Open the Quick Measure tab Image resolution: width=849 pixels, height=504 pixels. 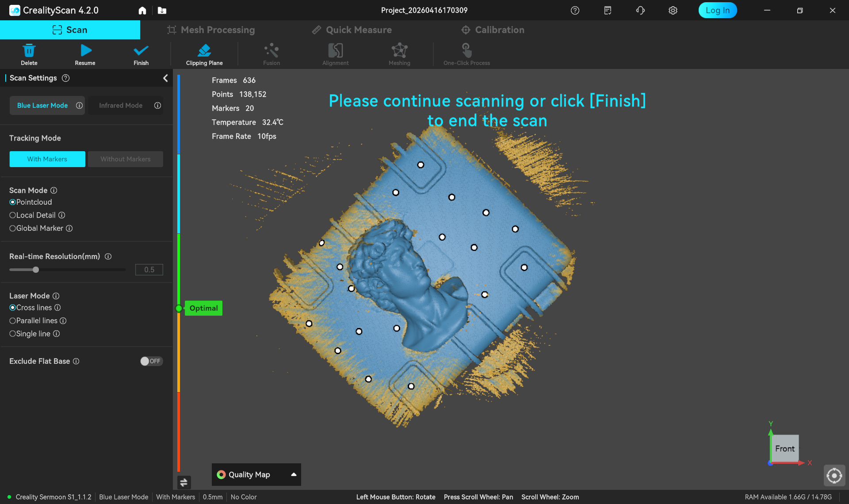pyautogui.click(x=352, y=30)
